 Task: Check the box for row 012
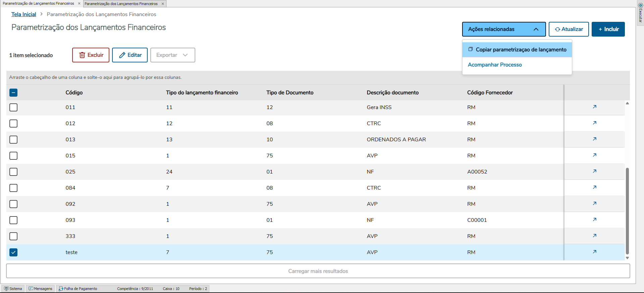[x=13, y=124]
